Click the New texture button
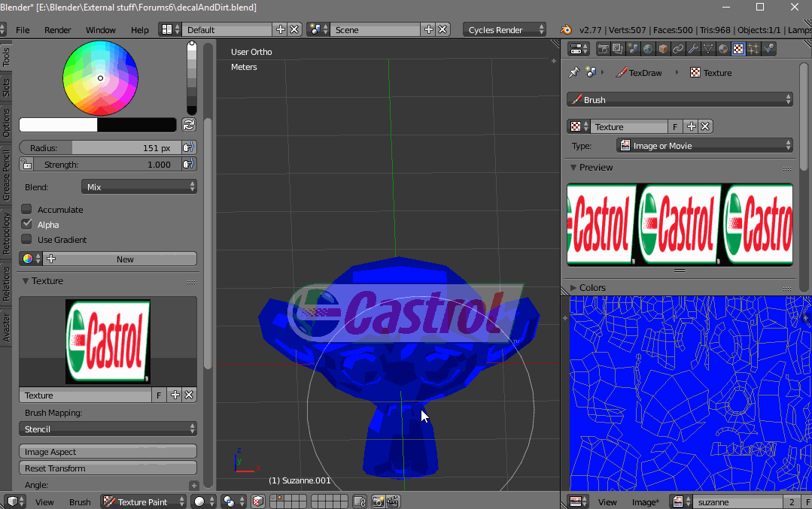Screen dimensions: 812x509 (124, 258)
